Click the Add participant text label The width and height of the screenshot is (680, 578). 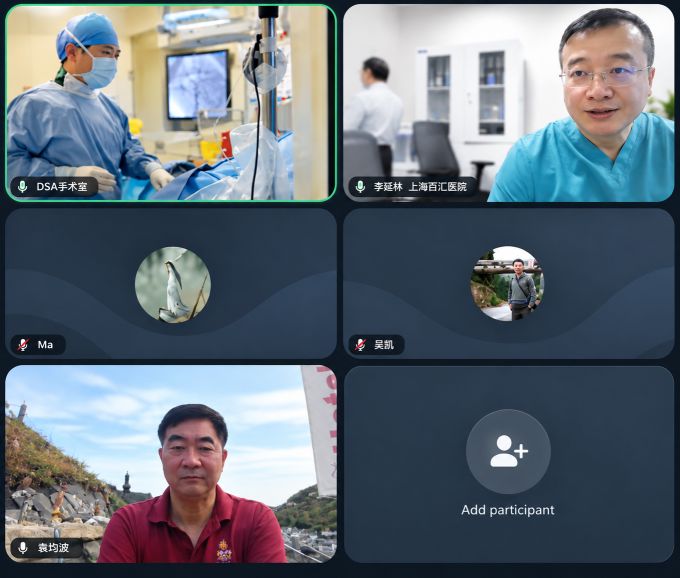point(508,510)
